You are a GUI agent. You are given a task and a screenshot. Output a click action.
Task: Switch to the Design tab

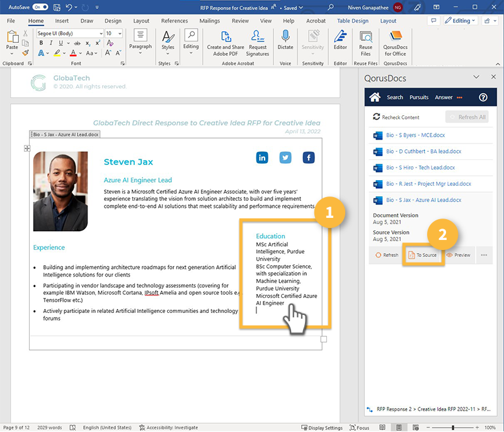(113, 21)
